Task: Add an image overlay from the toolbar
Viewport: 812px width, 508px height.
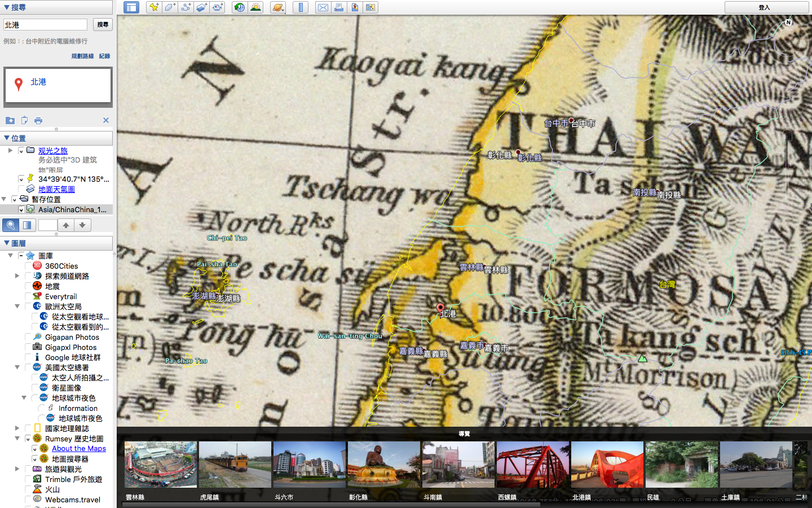Action: click(202, 7)
